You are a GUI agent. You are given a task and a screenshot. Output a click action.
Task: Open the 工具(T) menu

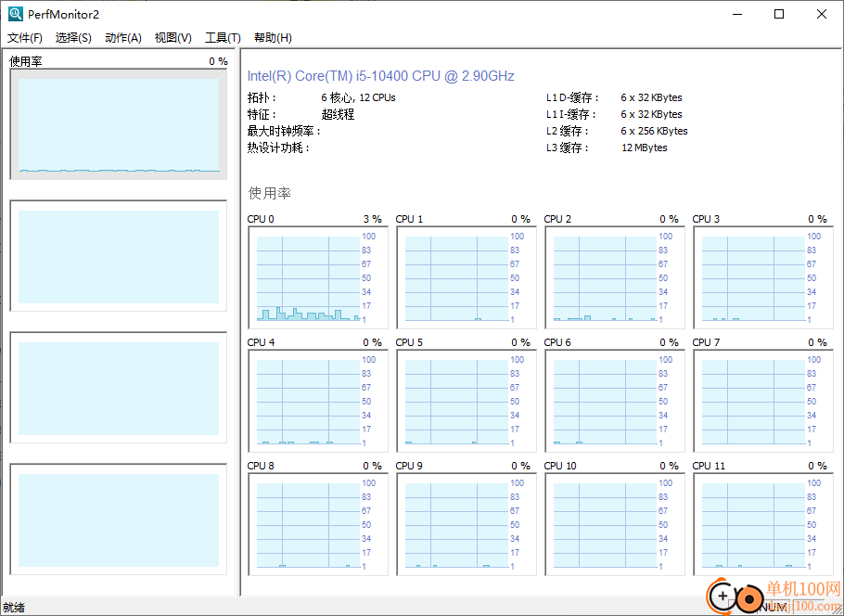click(x=223, y=38)
